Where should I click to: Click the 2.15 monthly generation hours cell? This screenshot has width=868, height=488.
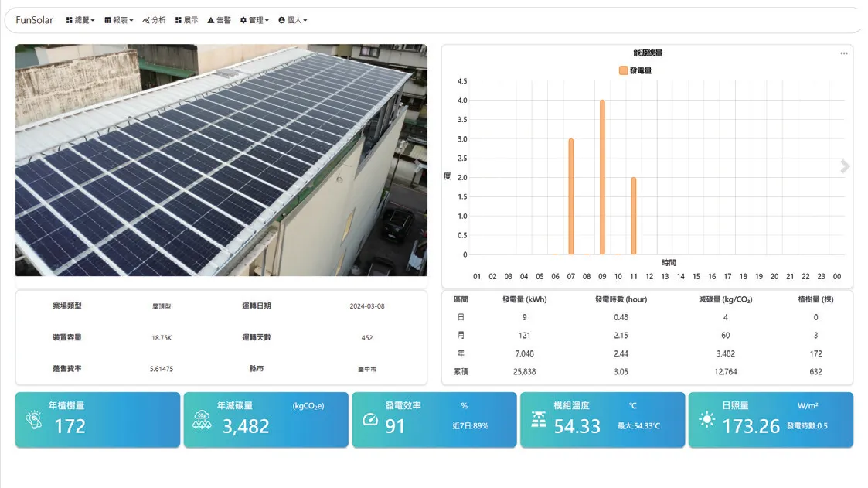621,336
